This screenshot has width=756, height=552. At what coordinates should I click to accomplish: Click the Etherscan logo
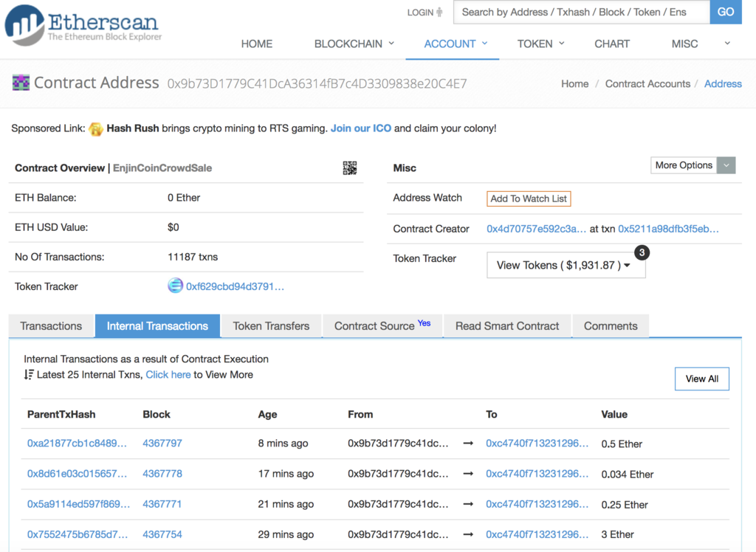coord(83,25)
